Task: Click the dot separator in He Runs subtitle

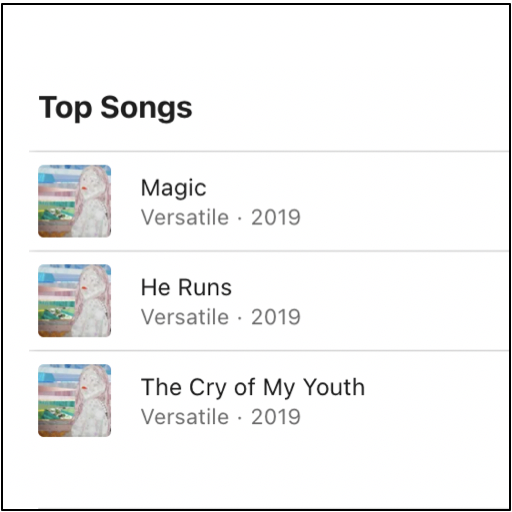Action: [x=240, y=318]
